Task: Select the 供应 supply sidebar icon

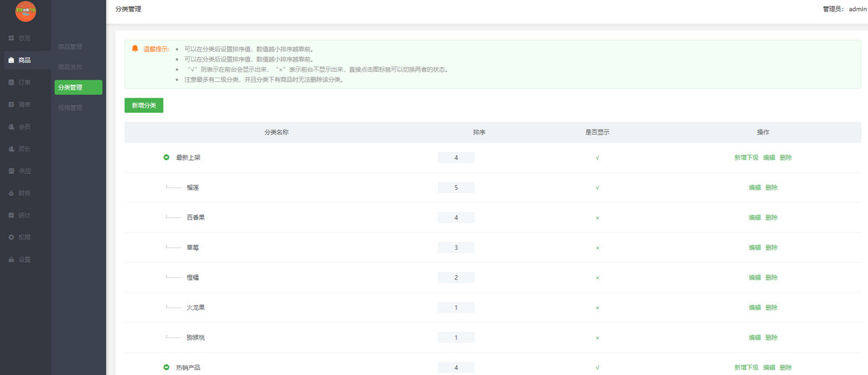Action: (11, 172)
